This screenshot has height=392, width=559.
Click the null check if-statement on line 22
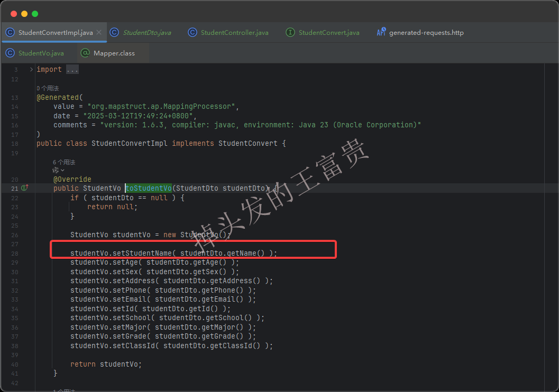pos(127,198)
